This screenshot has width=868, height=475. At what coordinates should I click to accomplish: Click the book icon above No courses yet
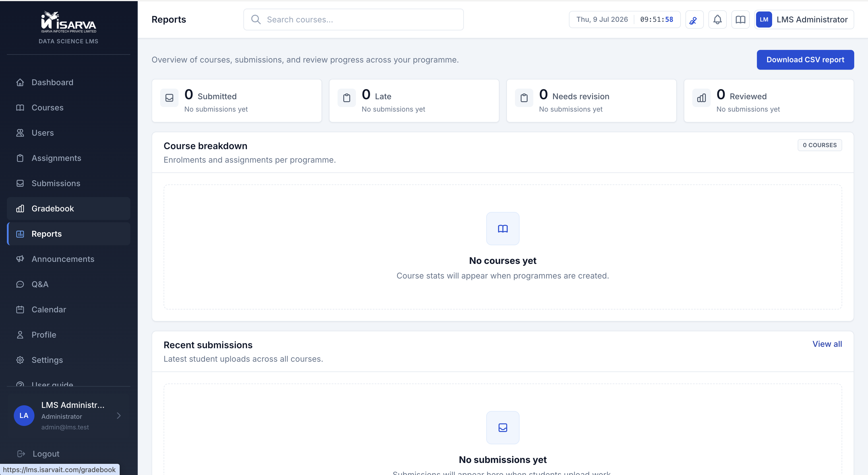(x=502, y=229)
